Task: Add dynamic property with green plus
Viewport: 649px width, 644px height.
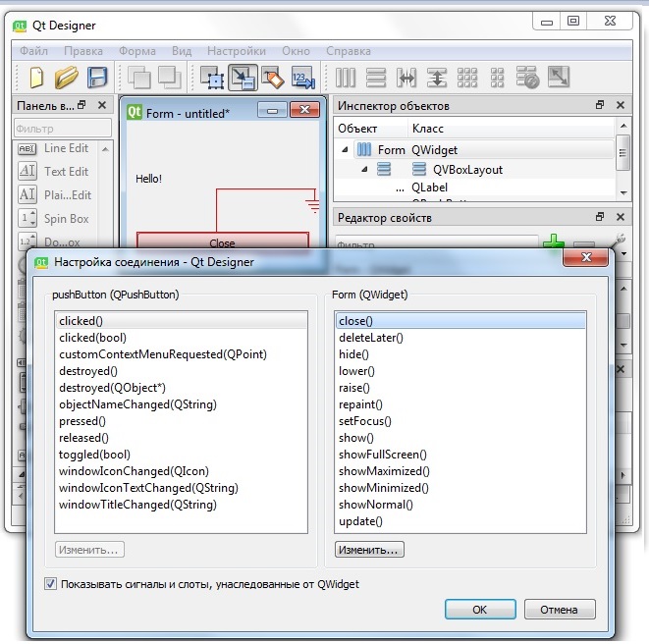Action: tap(554, 241)
